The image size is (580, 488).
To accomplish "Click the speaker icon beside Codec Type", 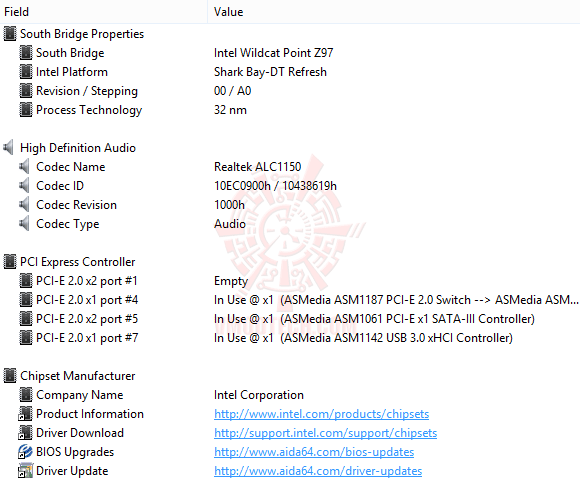I will (x=24, y=223).
